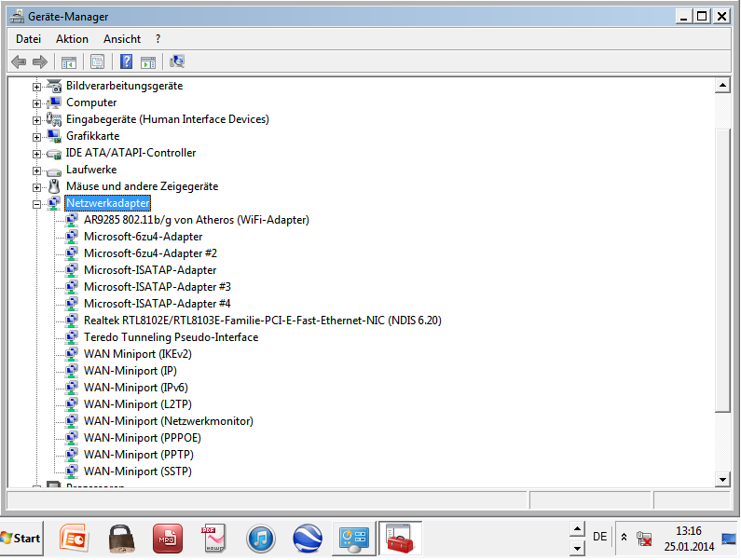This screenshot has height=560, width=741.
Task: Select WAN-Miniport (Netzwerkmonitor)
Action: pyautogui.click(x=168, y=421)
